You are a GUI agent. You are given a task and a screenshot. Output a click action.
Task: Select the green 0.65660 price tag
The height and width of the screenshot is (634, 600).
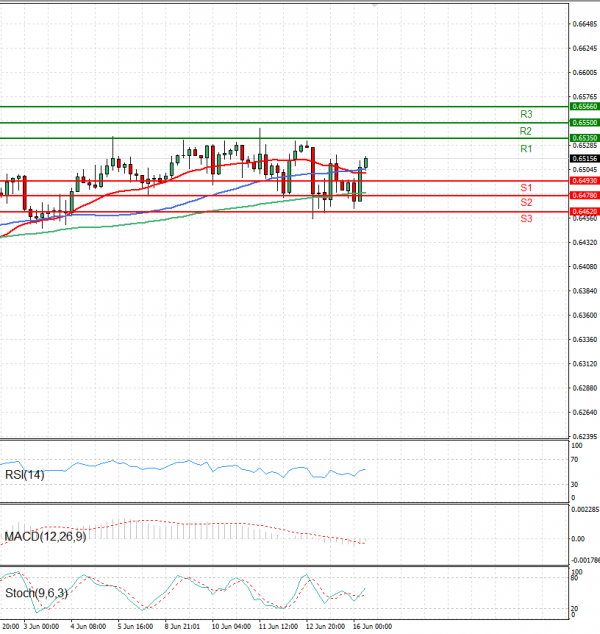click(x=585, y=107)
